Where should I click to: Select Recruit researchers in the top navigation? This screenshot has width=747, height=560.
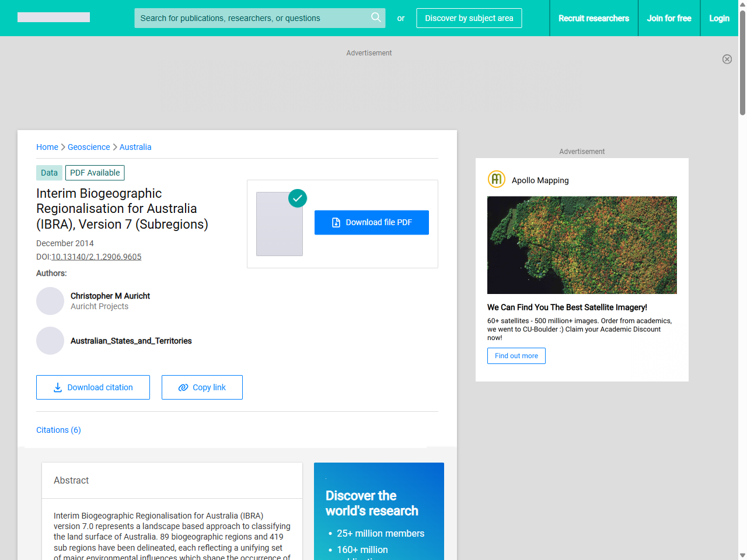[x=594, y=18]
